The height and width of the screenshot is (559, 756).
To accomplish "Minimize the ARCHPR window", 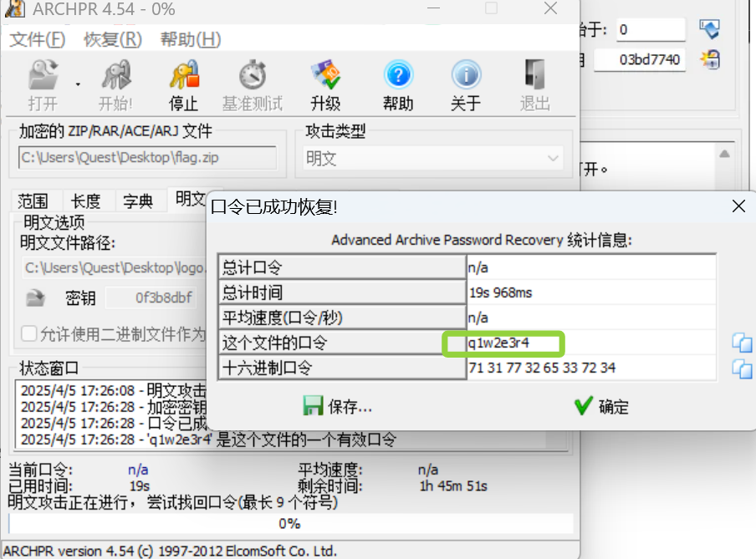I will (x=433, y=8).
